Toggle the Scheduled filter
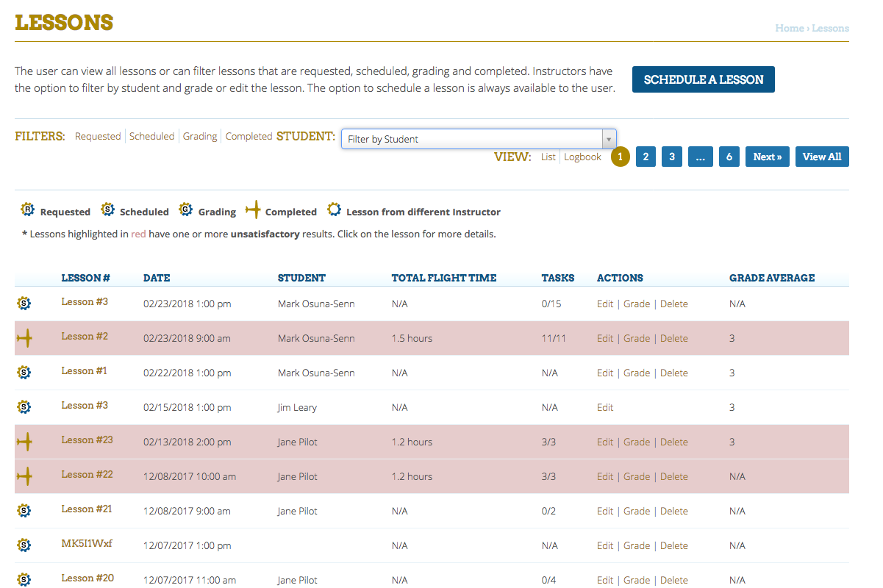This screenshot has height=588, width=883. click(151, 137)
